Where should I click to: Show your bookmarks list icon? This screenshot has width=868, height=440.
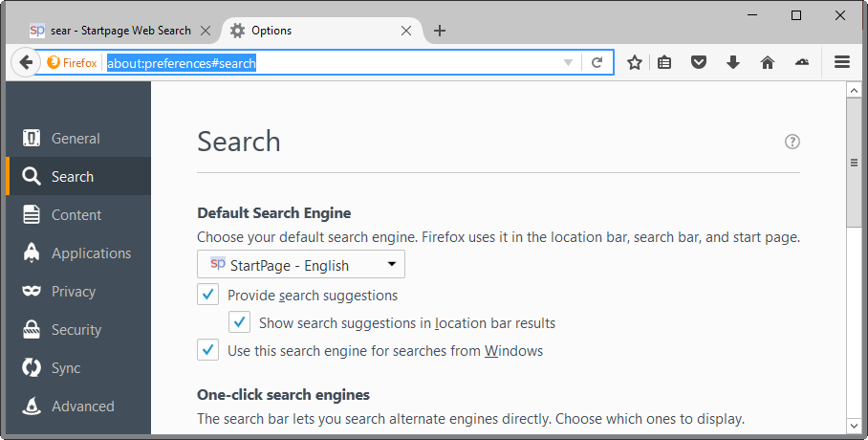point(664,62)
